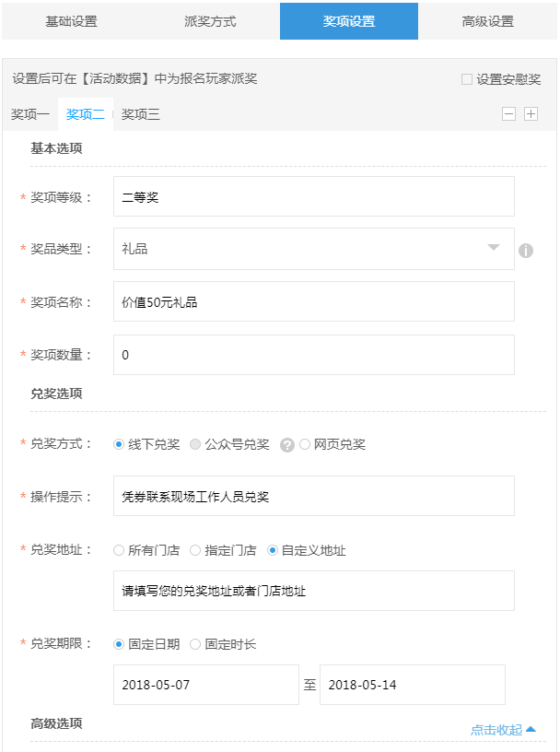Switch to the 奖项一 sub-tab
This screenshot has height=752, width=560.
[x=30, y=114]
